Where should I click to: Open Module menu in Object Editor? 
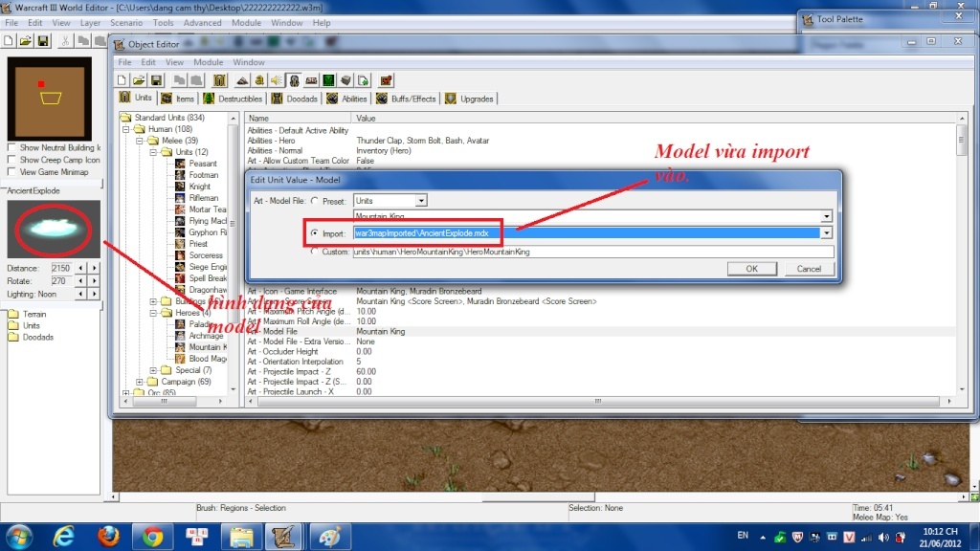coord(208,62)
